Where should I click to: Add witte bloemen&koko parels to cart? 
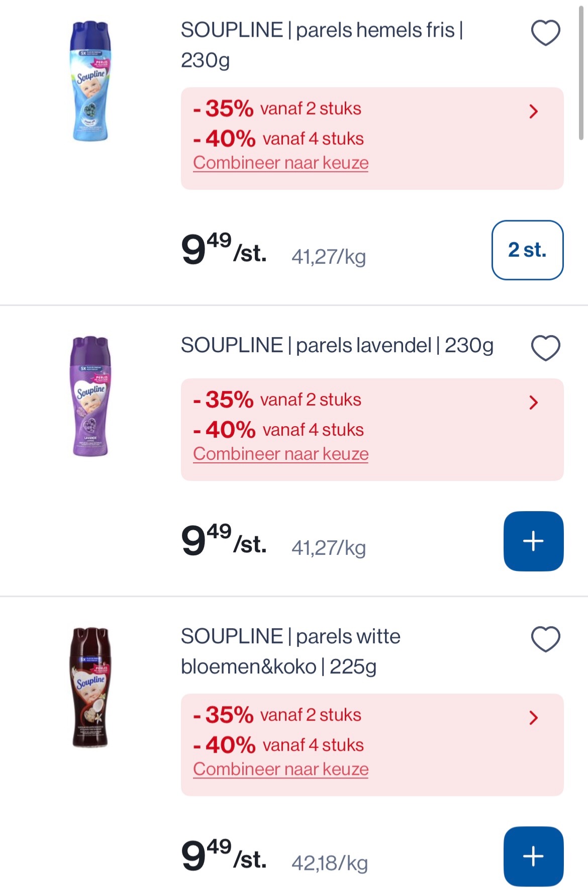pos(533,854)
